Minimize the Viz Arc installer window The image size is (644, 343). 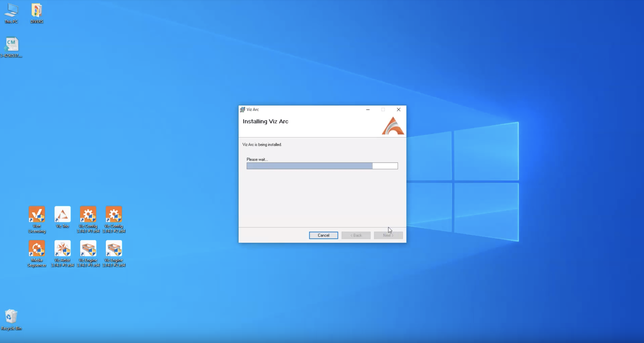(368, 109)
